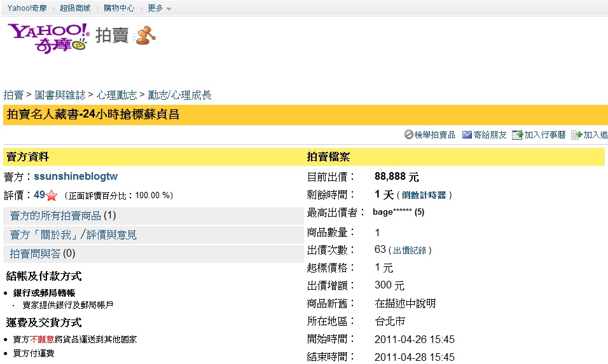Open 賣方「關於我」/評價與意見 page
This screenshot has width=608, height=364.
[x=73, y=234]
